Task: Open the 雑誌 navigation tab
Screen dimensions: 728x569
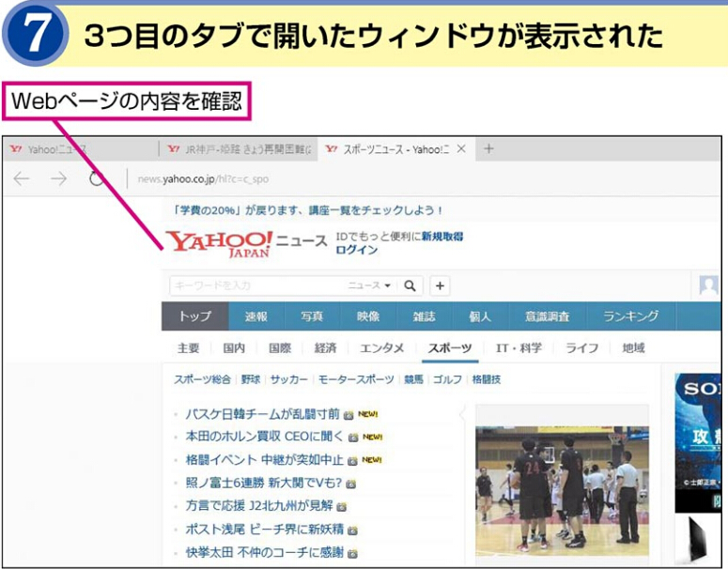Action: (x=424, y=316)
